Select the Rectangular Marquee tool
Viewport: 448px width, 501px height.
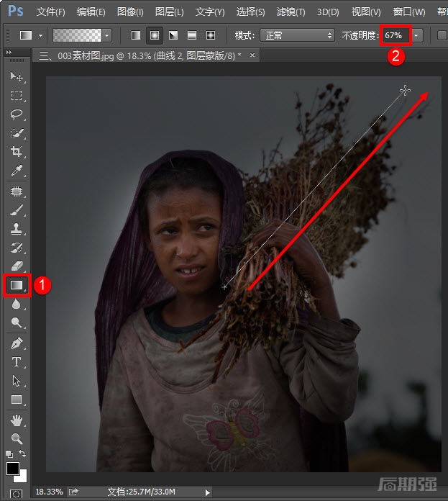click(x=17, y=95)
